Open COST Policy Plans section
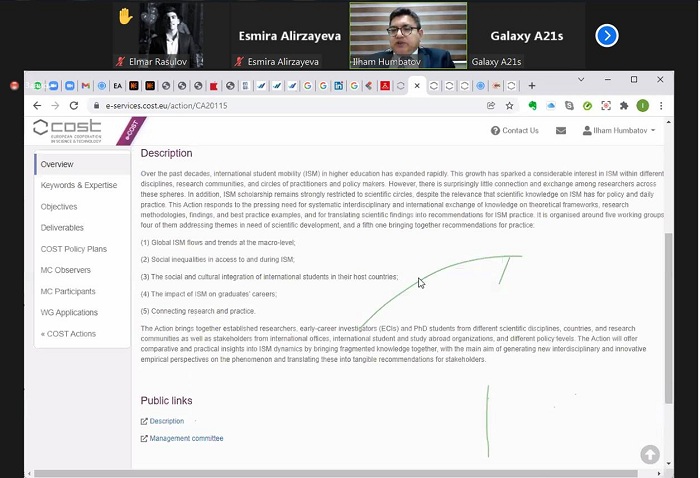The image size is (700, 478). coord(74,249)
